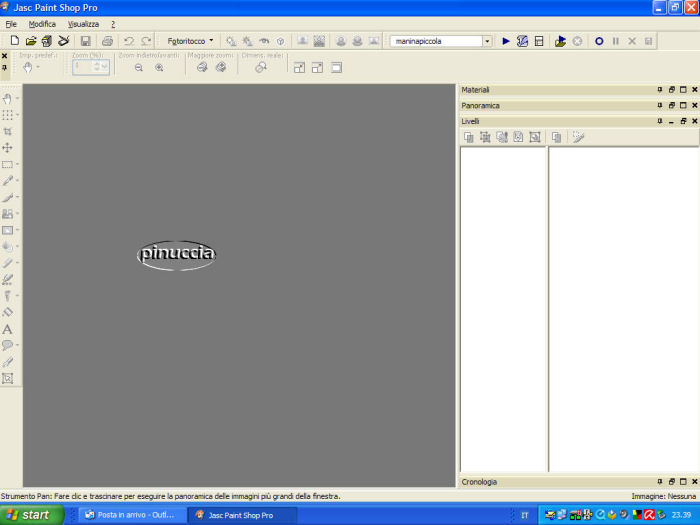The image size is (700, 525).
Task: Open the Visualizza menu
Action: tap(83, 24)
